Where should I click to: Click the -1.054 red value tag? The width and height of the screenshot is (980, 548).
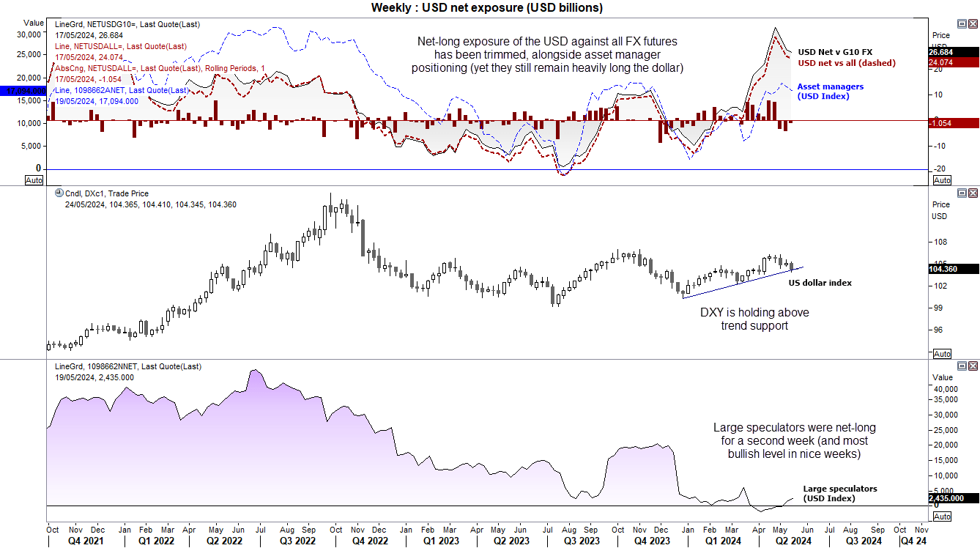click(953, 123)
